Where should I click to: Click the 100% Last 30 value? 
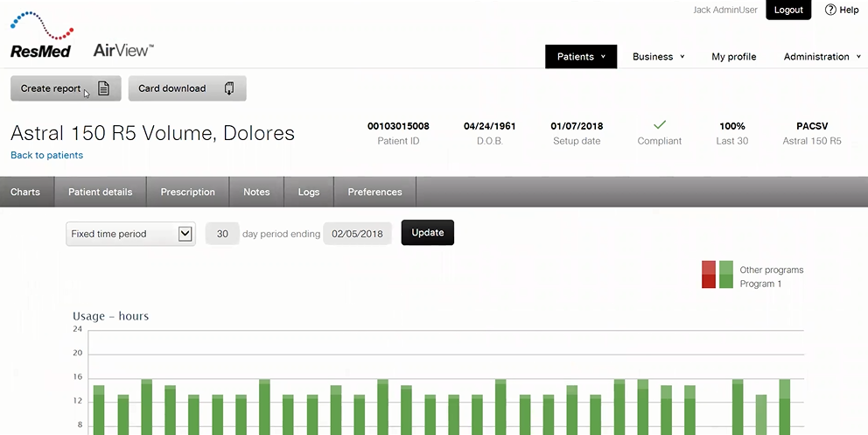pyautogui.click(x=731, y=126)
